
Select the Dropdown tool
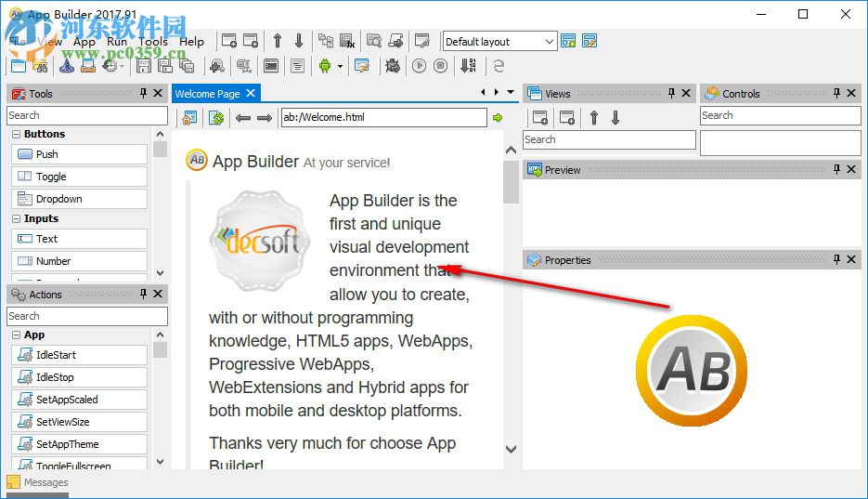pos(79,198)
